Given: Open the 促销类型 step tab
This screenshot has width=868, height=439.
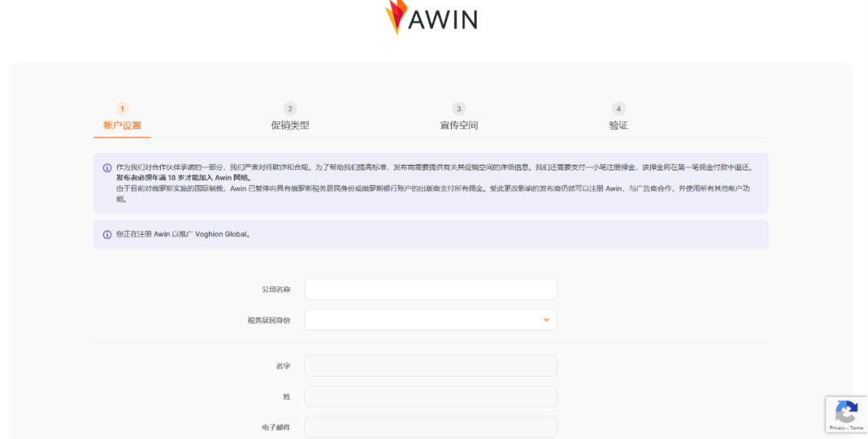Looking at the screenshot, I should [290, 125].
